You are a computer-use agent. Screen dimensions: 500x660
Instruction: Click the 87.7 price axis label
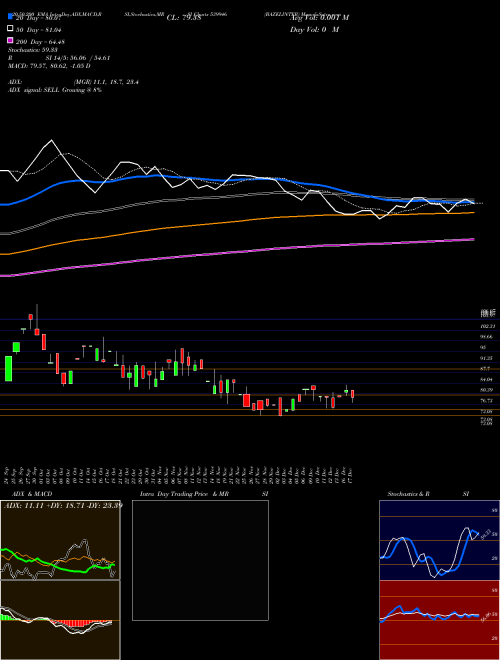(x=485, y=369)
